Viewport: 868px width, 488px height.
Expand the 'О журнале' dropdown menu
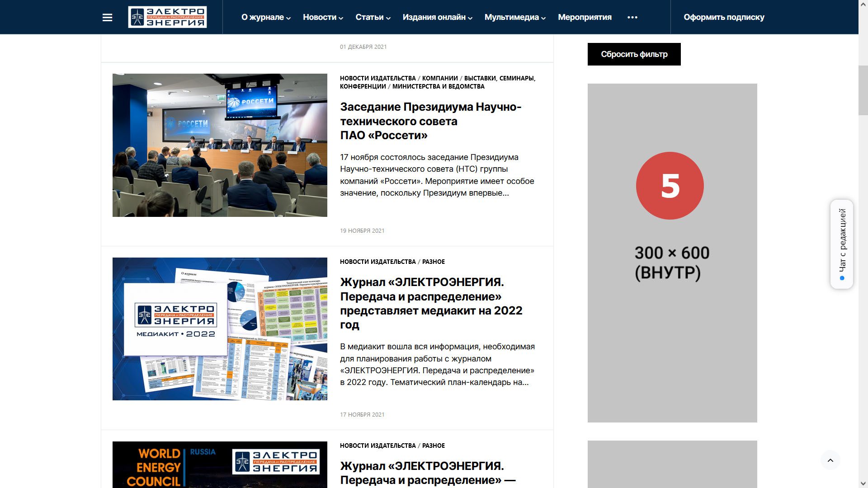(266, 17)
